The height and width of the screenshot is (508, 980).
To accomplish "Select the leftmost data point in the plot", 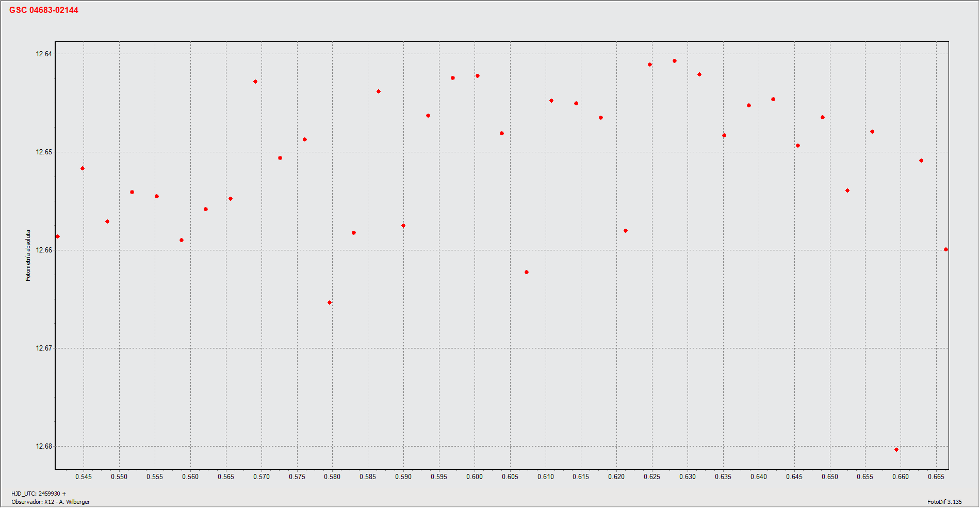I will [58, 236].
